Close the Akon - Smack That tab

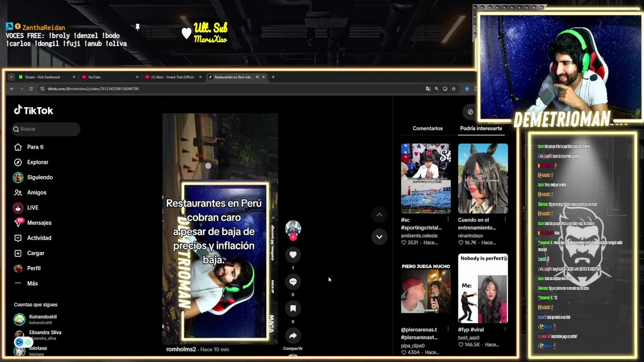coord(200,77)
